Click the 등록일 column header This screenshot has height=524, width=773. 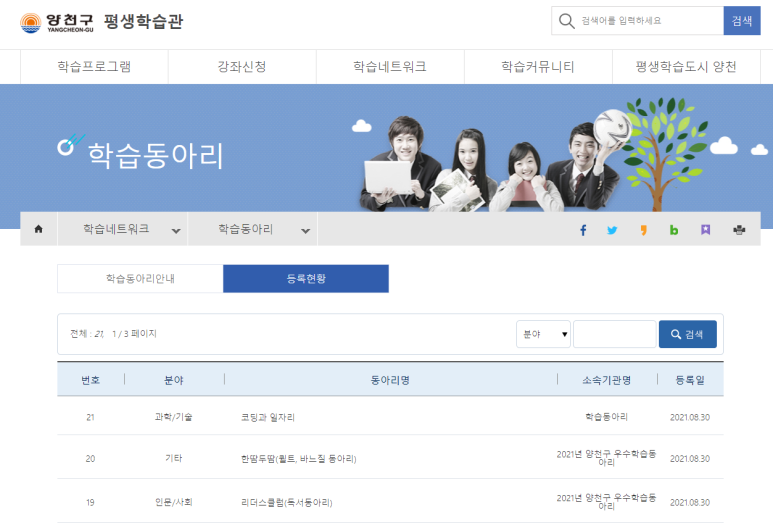(x=690, y=380)
